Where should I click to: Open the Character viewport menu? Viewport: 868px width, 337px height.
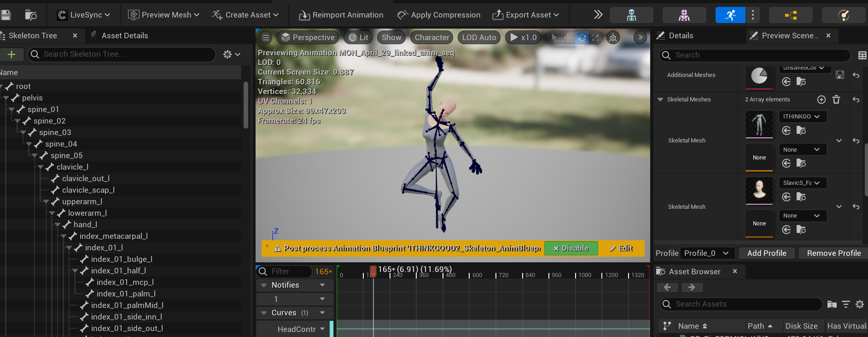pos(431,37)
